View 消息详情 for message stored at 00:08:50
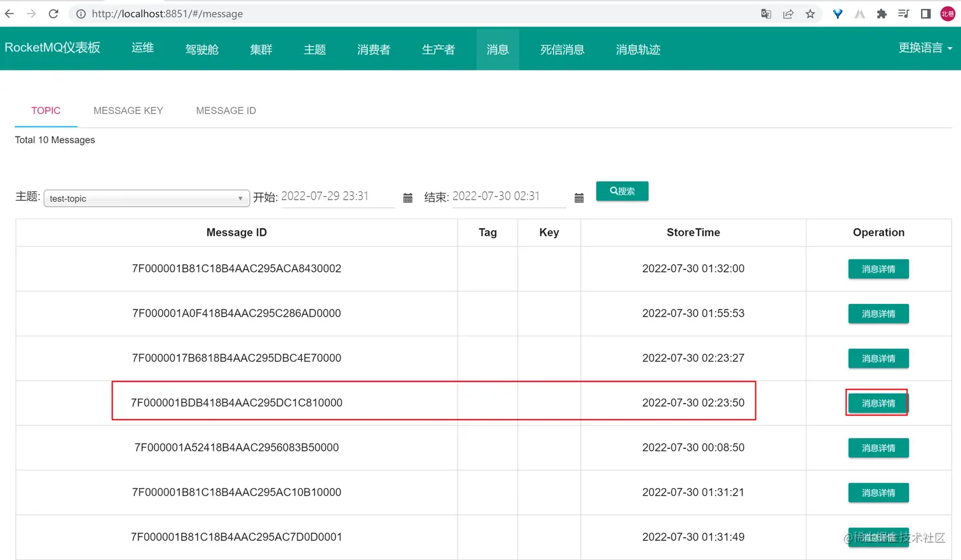Screen dimensions: 961x560 pos(878,447)
